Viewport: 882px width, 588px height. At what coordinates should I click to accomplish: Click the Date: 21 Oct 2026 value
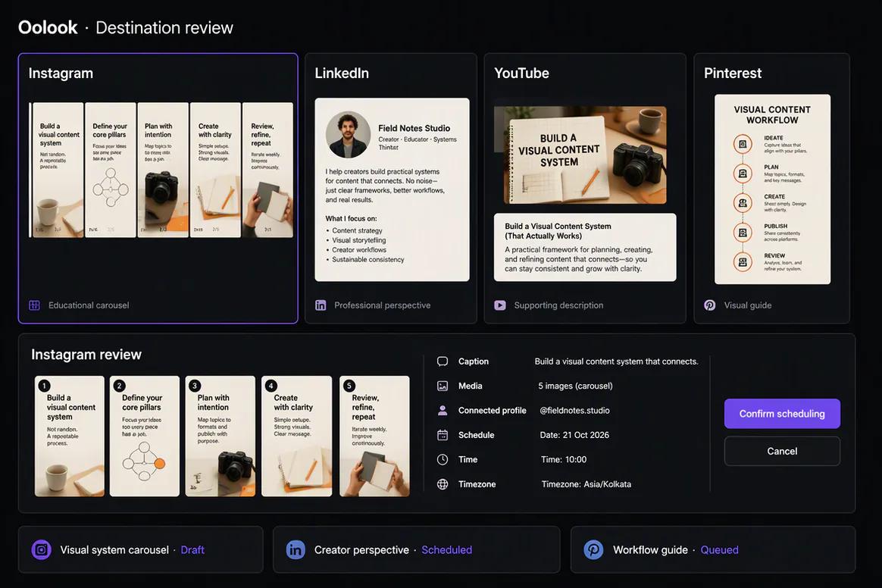click(x=574, y=435)
